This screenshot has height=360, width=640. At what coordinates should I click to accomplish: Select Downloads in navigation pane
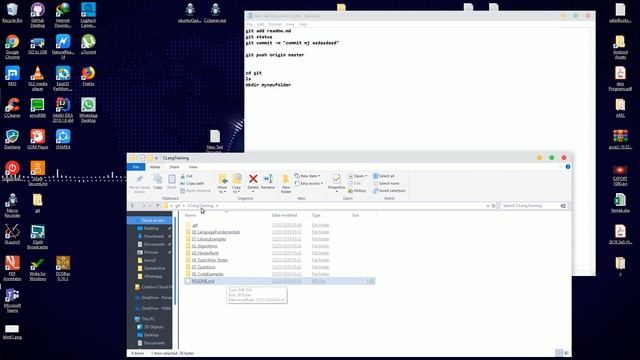point(153,236)
